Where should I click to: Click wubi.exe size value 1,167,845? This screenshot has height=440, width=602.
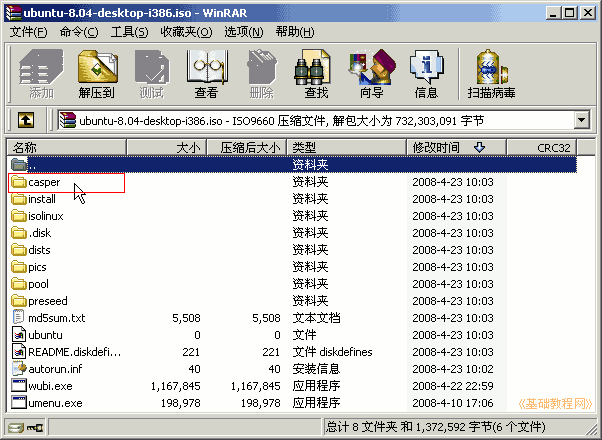coord(175,386)
